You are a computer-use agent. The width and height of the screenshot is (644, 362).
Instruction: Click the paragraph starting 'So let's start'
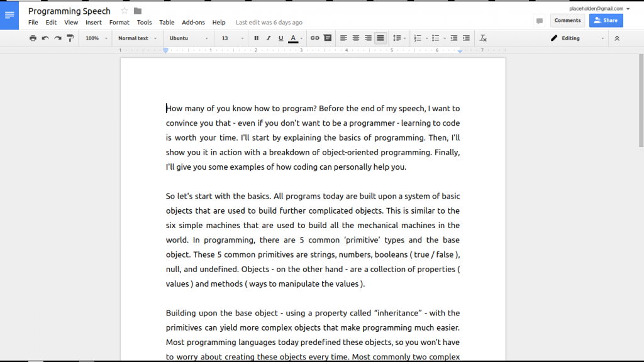[313, 240]
